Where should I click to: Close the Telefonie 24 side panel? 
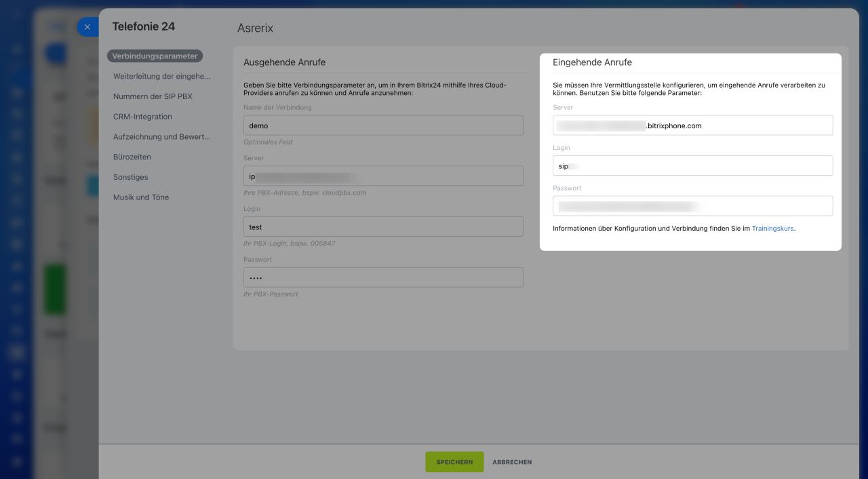pos(87,27)
